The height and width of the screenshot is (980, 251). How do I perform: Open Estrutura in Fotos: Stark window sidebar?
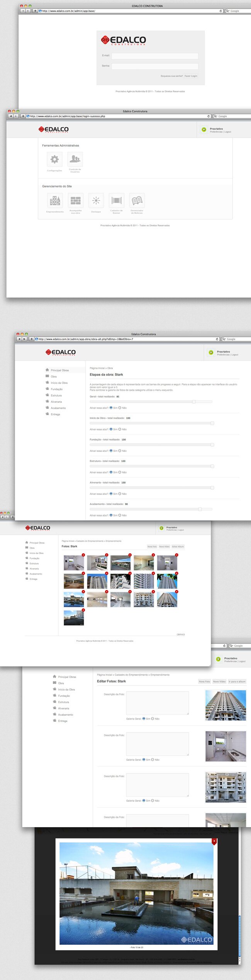click(34, 563)
